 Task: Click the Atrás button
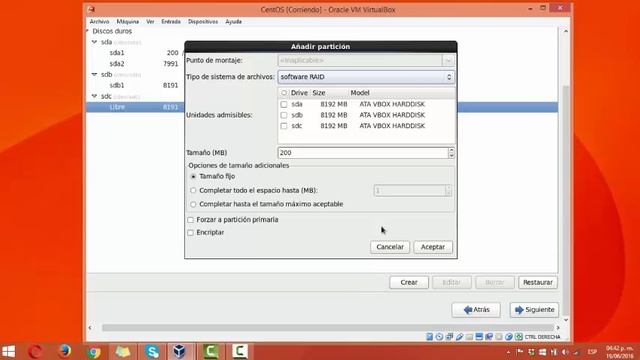pos(476,310)
